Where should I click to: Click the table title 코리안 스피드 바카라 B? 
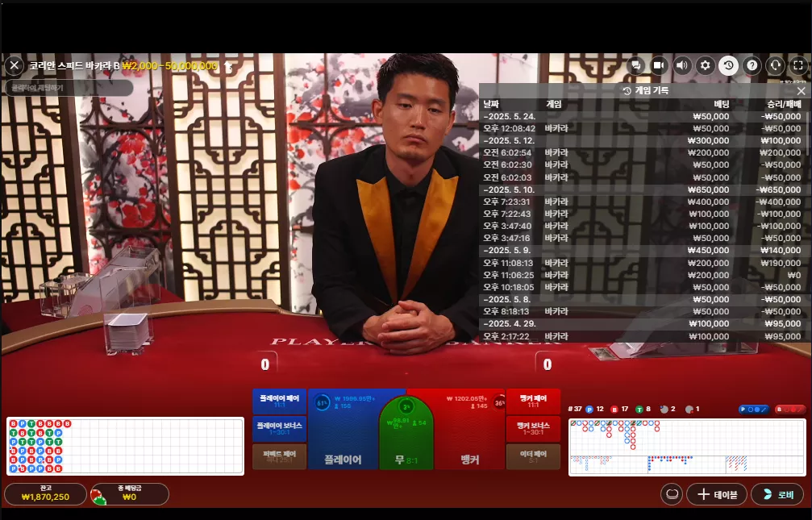click(74, 66)
